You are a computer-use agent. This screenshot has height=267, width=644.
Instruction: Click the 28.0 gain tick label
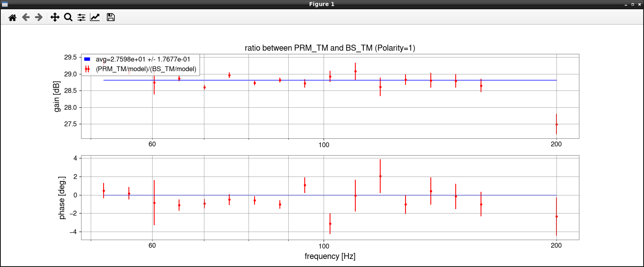coord(70,107)
